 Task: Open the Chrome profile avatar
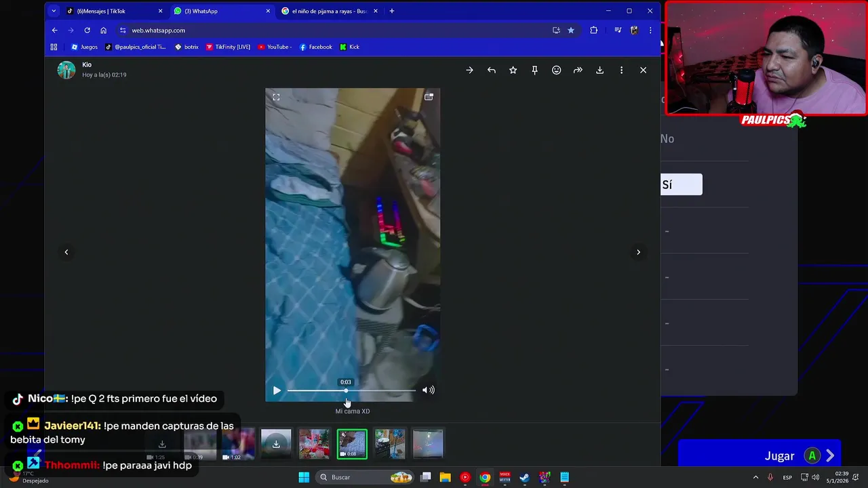(x=634, y=30)
